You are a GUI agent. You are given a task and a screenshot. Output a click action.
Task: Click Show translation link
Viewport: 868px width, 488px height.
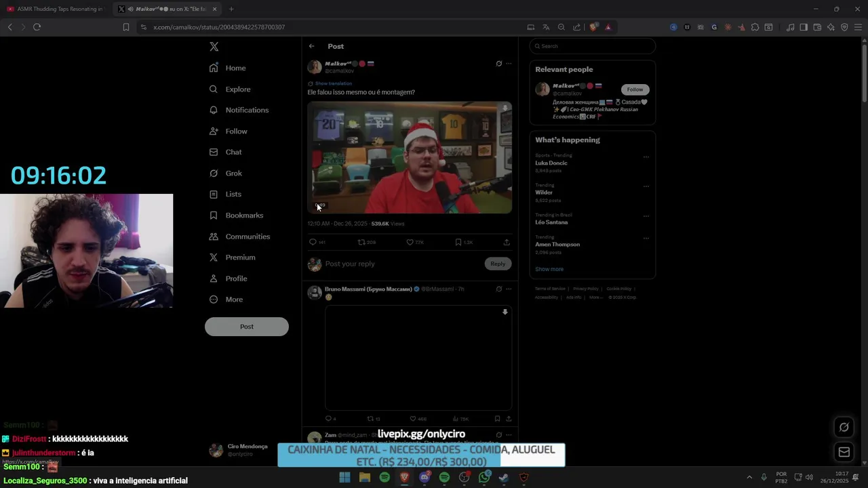click(333, 83)
